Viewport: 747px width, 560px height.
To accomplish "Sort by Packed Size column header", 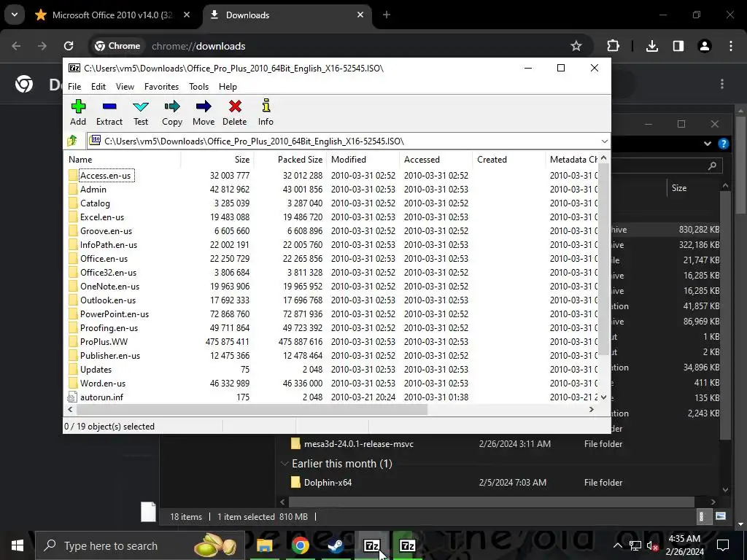I will tap(290, 160).
